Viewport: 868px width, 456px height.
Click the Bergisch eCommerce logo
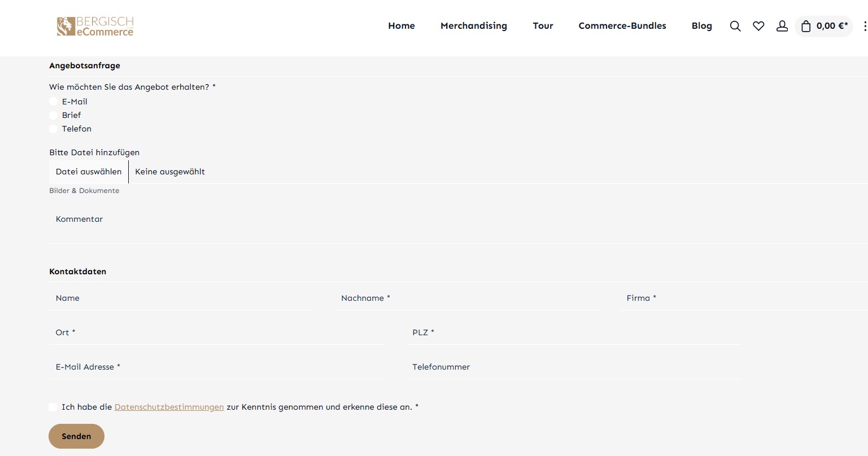point(95,26)
